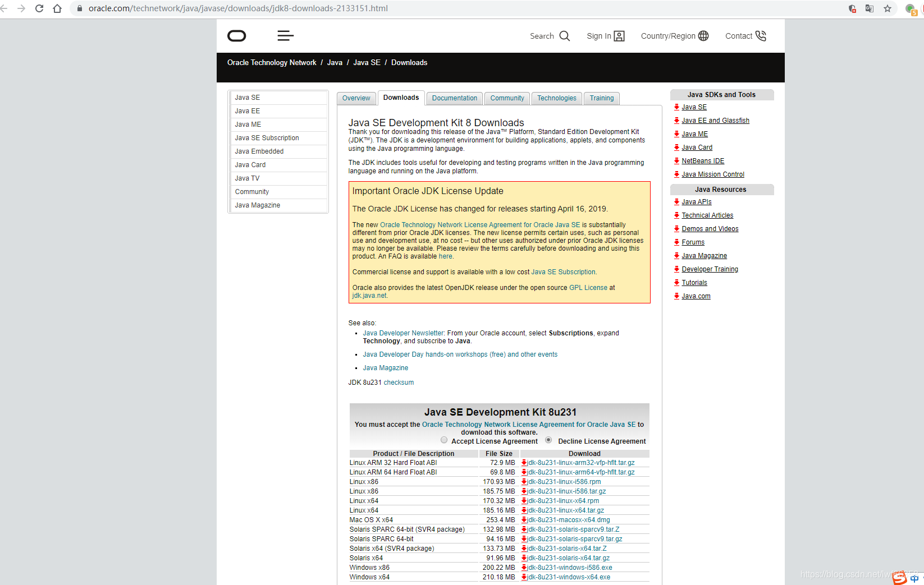Click the translate page icon
This screenshot has height=585, width=924.
[x=870, y=8]
